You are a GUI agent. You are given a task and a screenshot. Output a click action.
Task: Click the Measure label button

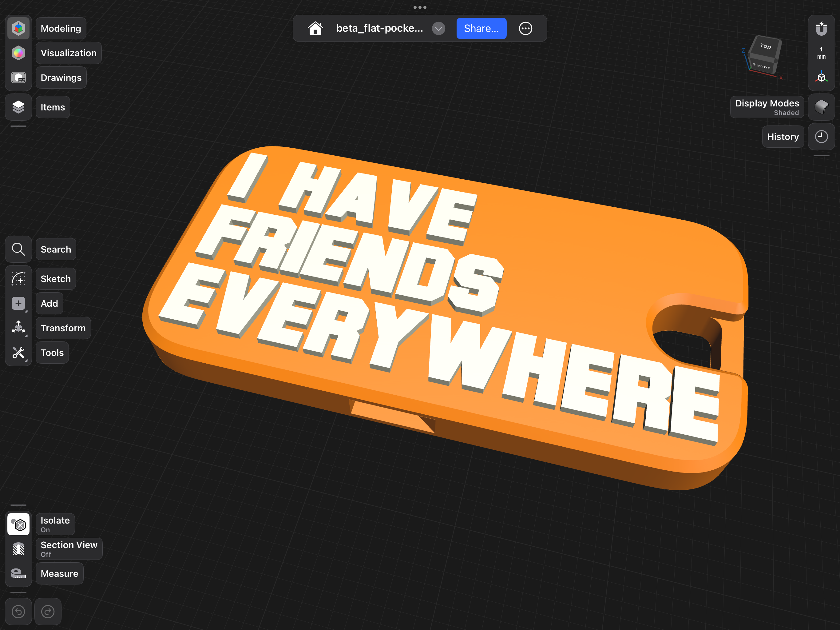tap(59, 573)
